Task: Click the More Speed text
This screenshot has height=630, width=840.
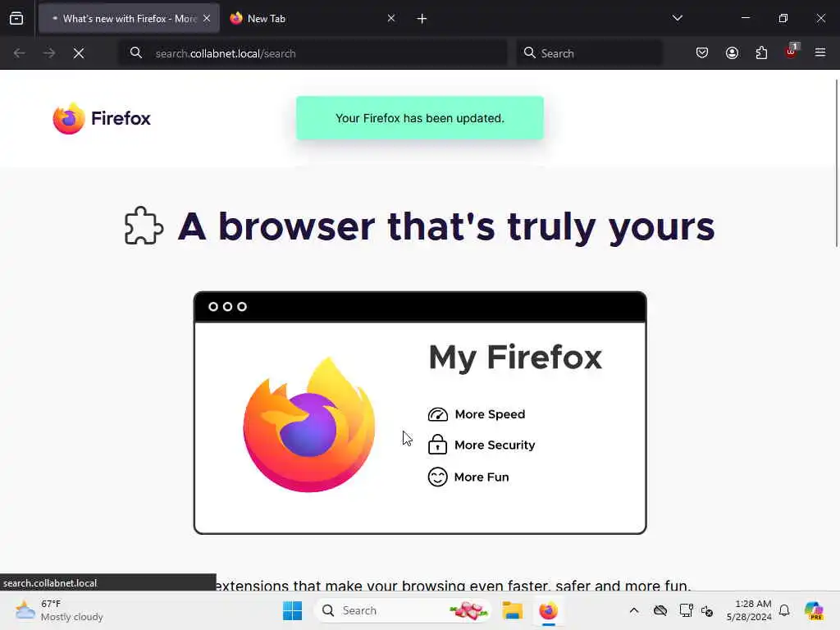Action: pos(490,414)
